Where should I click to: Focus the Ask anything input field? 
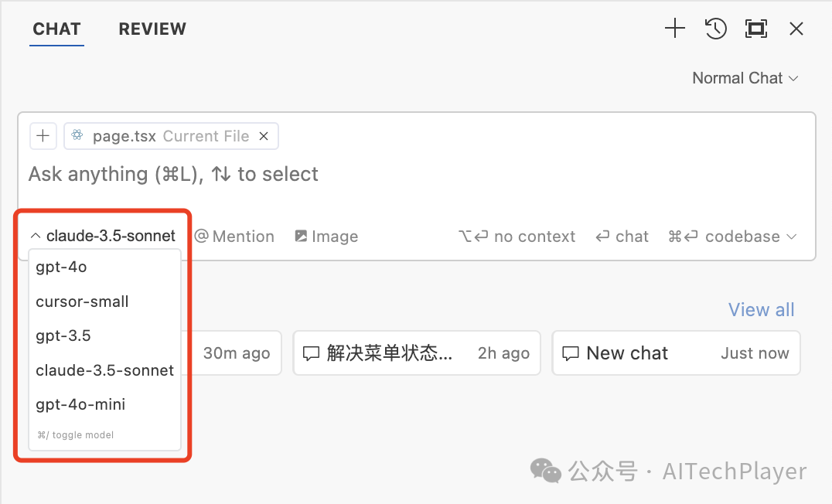point(309,175)
